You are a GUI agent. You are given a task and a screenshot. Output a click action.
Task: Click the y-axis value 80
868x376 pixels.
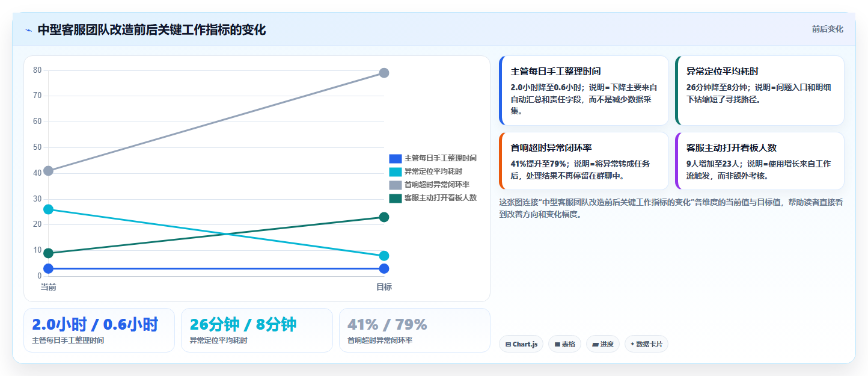coord(37,70)
